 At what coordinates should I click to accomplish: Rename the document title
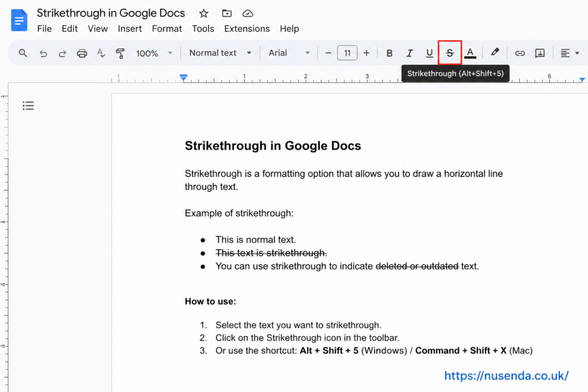pyautogui.click(x=111, y=13)
